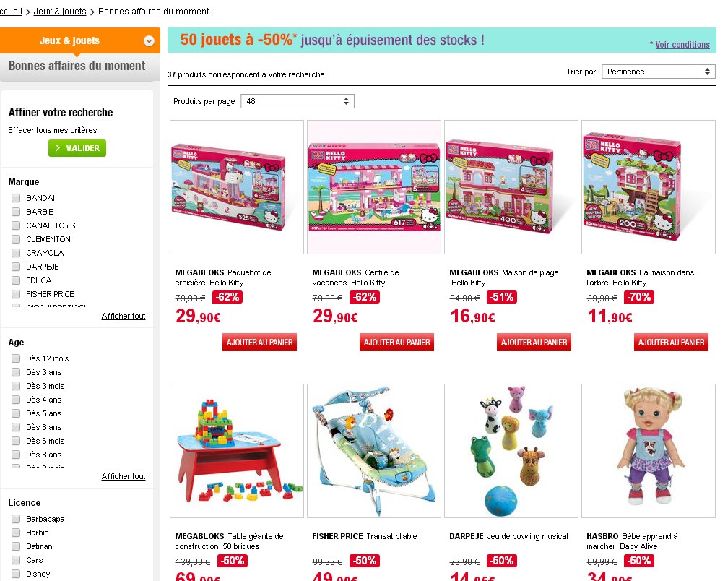Screen dimensions: 728x581
Task: Open the Produits par page dropdown
Action: click(297, 101)
